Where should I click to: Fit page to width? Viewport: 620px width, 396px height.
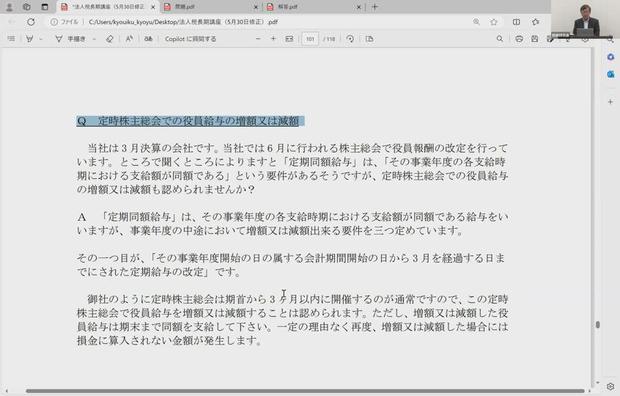click(x=289, y=39)
